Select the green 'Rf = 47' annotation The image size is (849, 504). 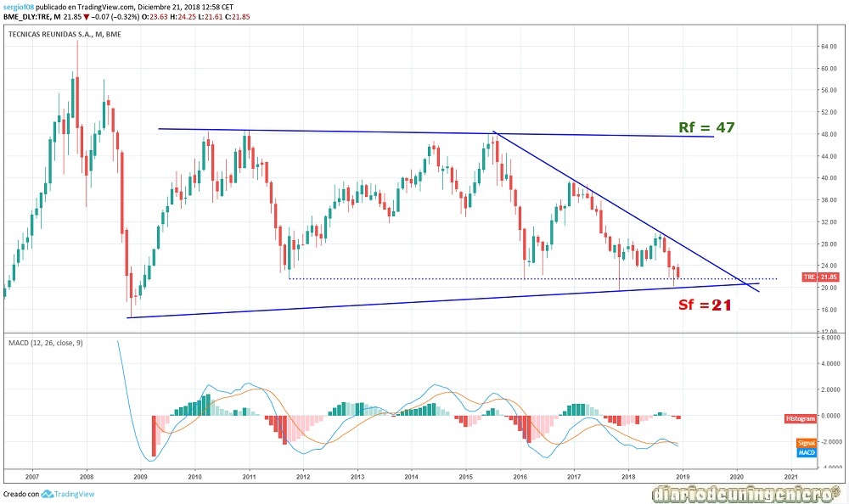click(706, 127)
